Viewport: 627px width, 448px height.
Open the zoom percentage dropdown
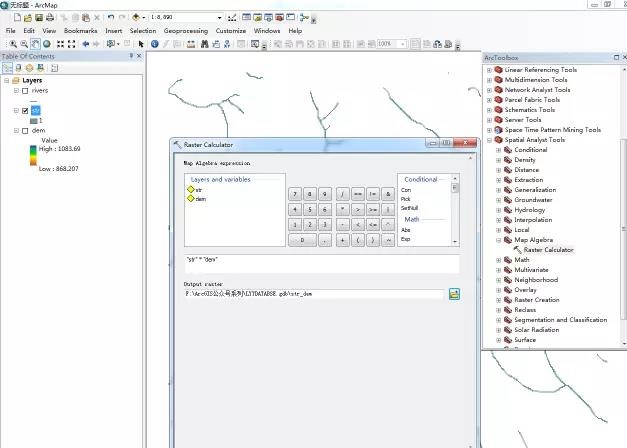[403, 44]
